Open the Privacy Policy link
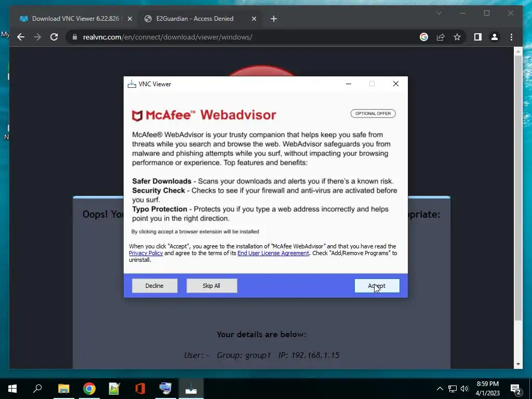The width and height of the screenshot is (532, 399). [x=146, y=253]
